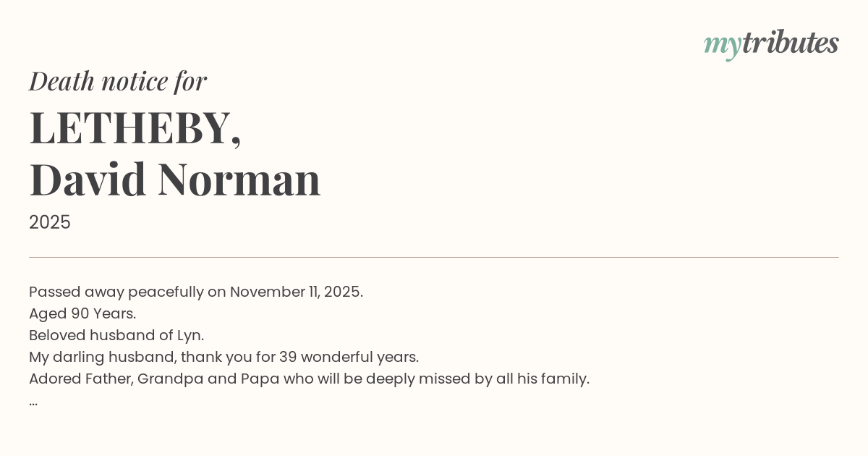
Task: Click the name "David Norman"
Action: tap(174, 179)
